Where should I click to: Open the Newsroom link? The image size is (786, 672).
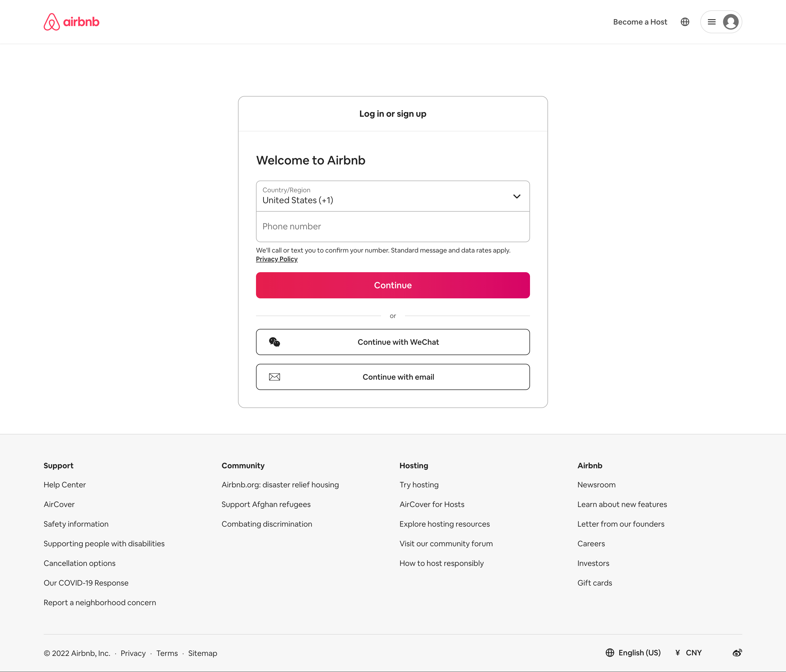[x=596, y=485]
